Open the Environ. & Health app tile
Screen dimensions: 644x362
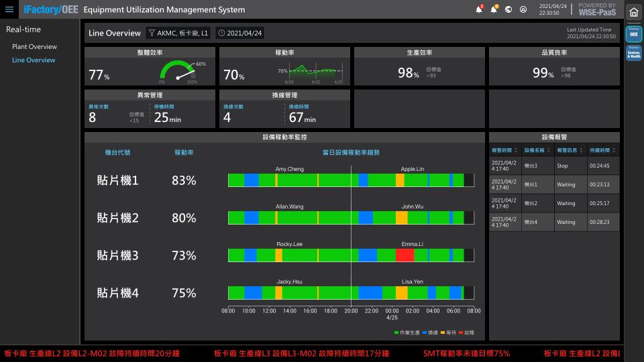[633, 53]
